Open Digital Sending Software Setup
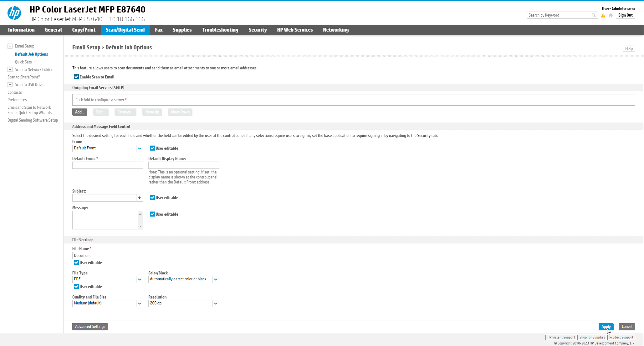 point(33,120)
